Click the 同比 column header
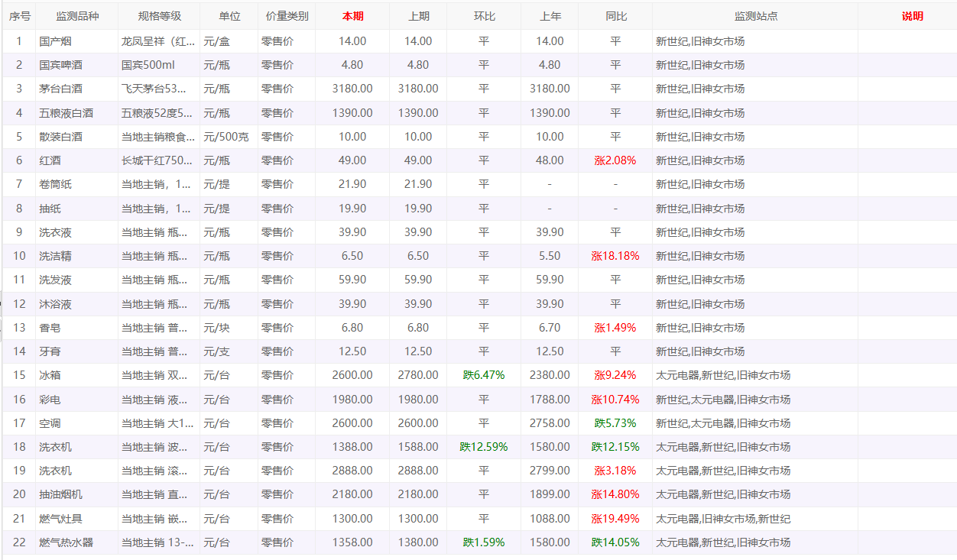 pyautogui.click(x=615, y=16)
